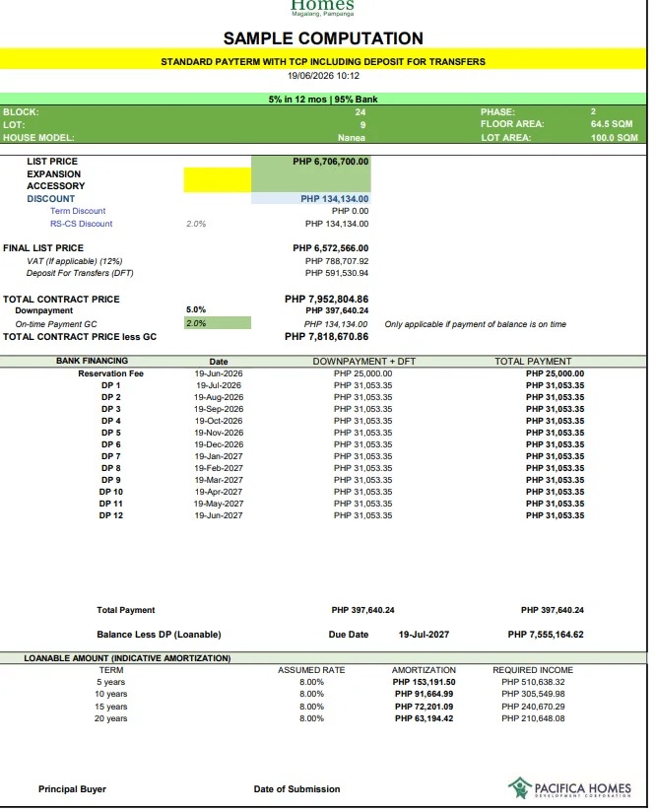Screen dimensions: 656x812
Task: Click the 20 years amortization amount
Action: pyautogui.click(x=425, y=718)
